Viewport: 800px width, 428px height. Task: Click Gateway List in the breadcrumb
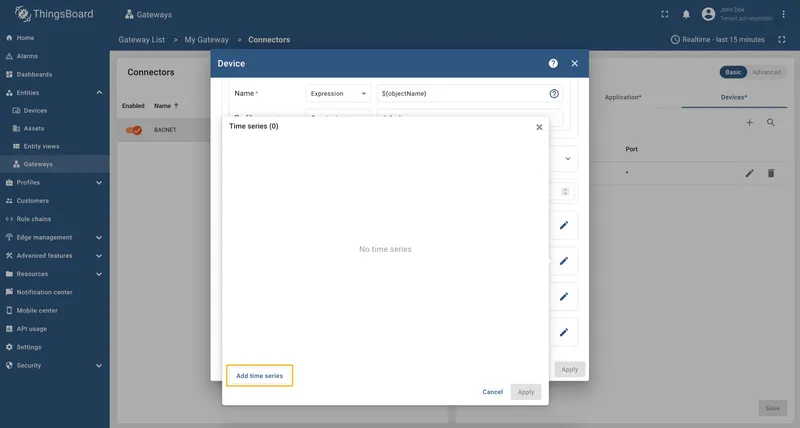point(141,40)
